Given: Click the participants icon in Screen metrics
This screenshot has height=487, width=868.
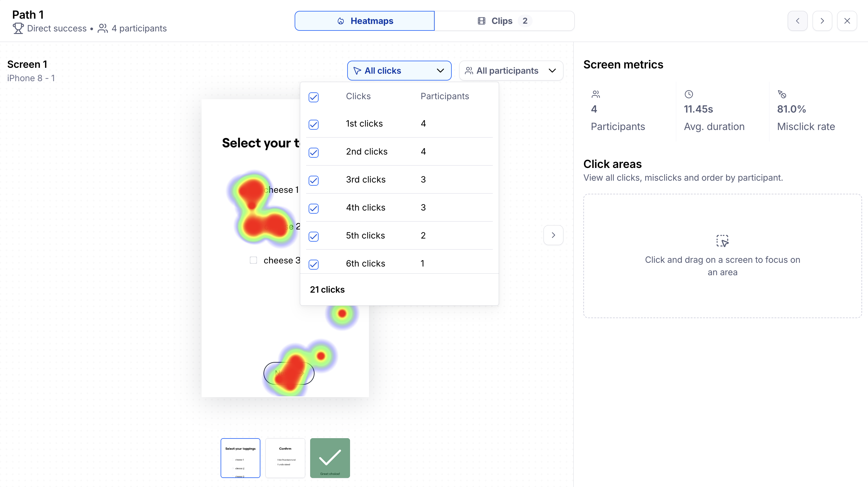Looking at the screenshot, I should tap(595, 94).
